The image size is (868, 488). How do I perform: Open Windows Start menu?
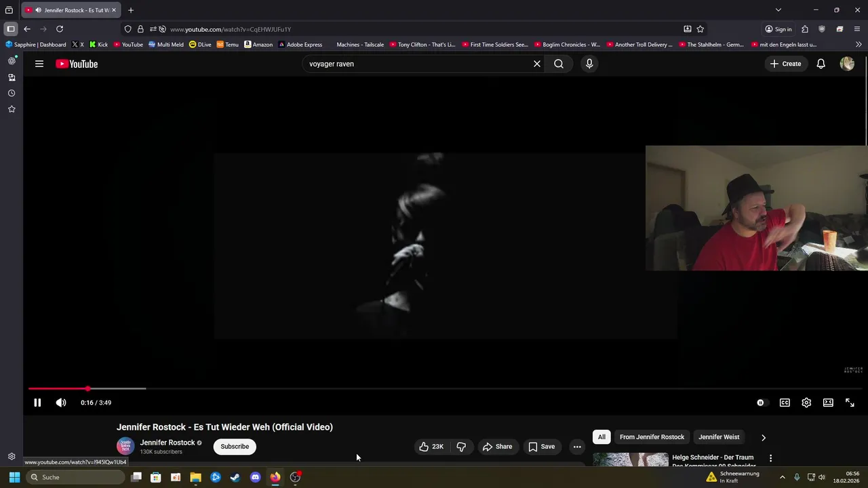click(x=14, y=477)
